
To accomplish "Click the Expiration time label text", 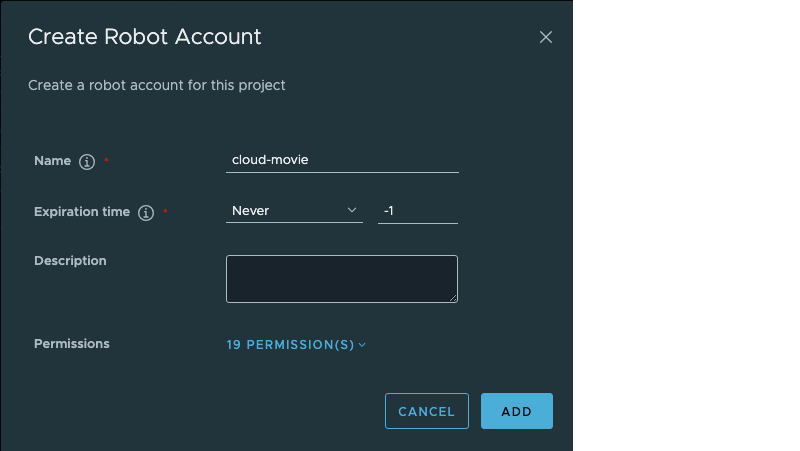I will (82, 212).
